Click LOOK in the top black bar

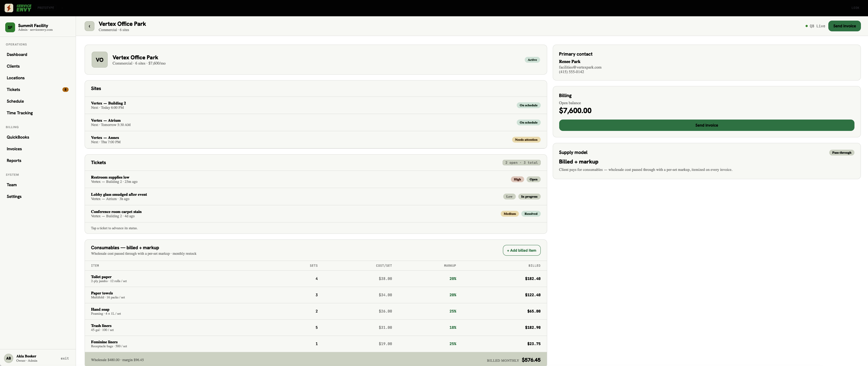click(855, 8)
